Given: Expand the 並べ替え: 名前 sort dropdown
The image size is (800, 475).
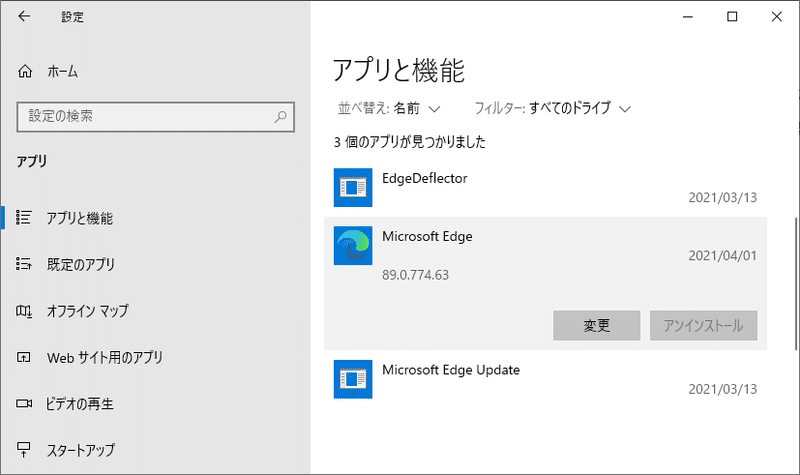Looking at the screenshot, I should pos(389,108).
